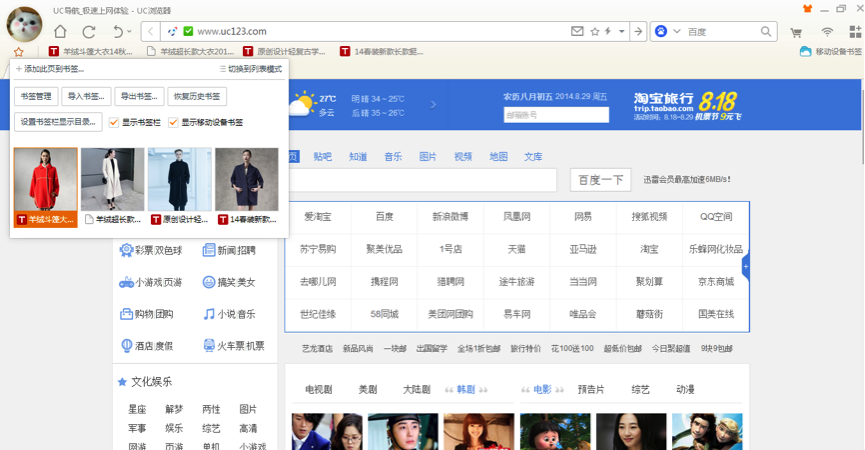The width and height of the screenshot is (865, 450).
Task: Type in the Baidu toolbar search field
Action: [722, 31]
